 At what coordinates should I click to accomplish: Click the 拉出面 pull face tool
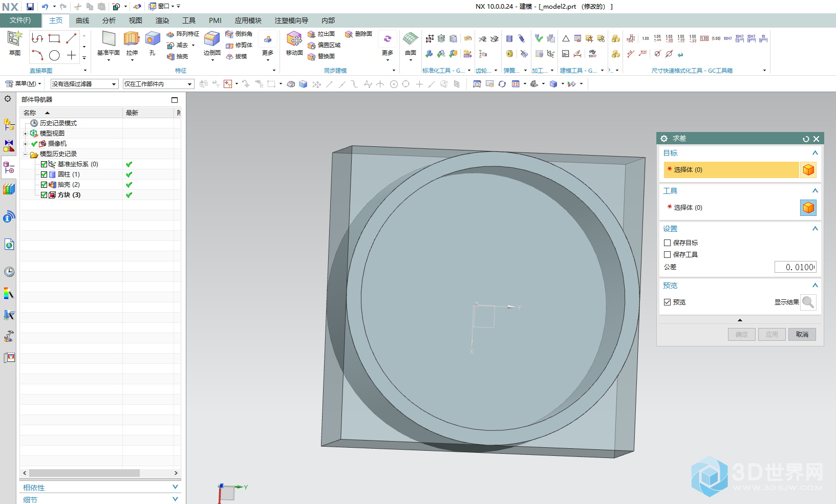pos(321,34)
